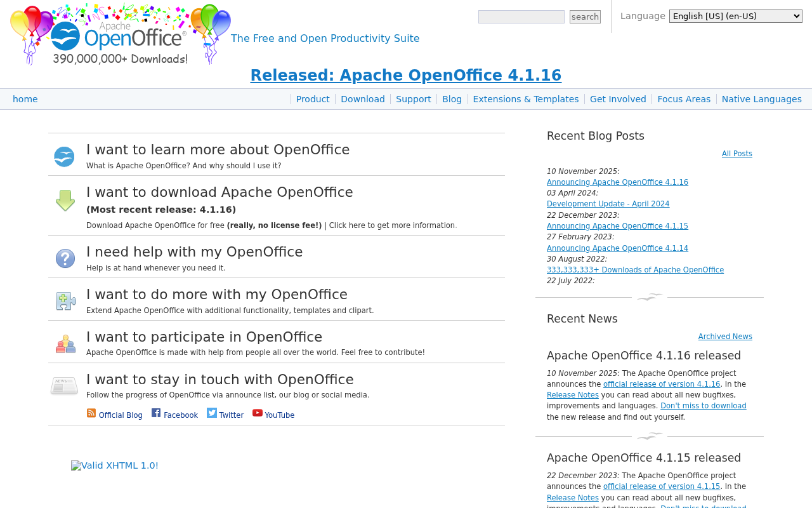
Task: Click the Recent Blog Posts heading
Action: pos(596,136)
